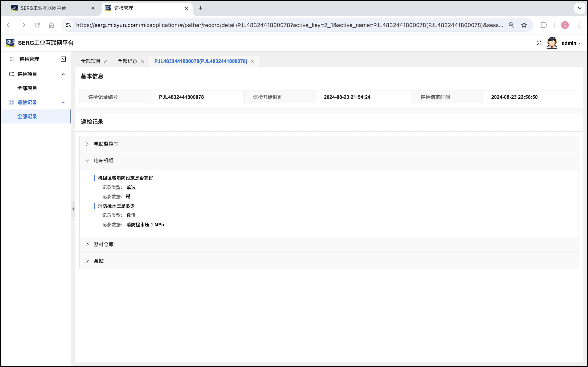Click the fullscreen toggle icon in header
This screenshot has height=367, width=588.
pos(539,43)
